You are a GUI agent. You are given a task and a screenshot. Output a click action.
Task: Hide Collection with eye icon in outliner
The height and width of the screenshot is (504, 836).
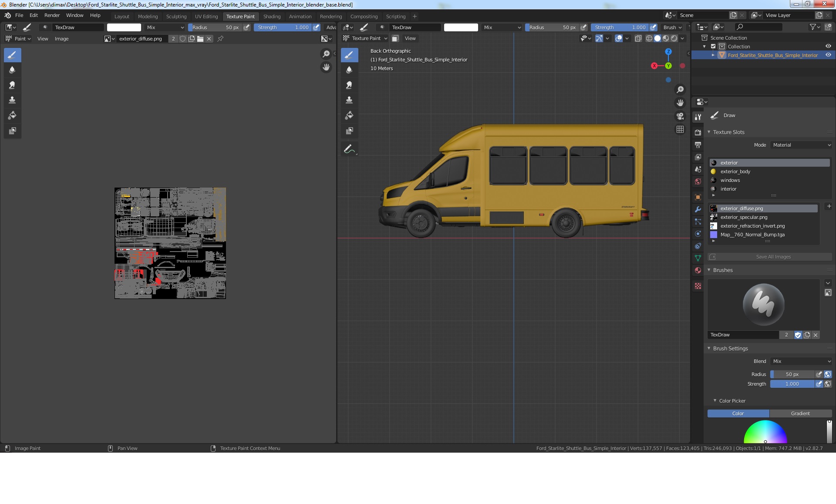[x=828, y=47]
